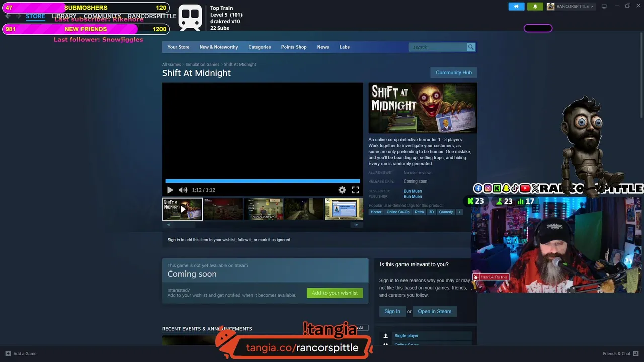The height and width of the screenshot is (362, 644).
Task: Open the Categories menu
Action: (x=260, y=47)
